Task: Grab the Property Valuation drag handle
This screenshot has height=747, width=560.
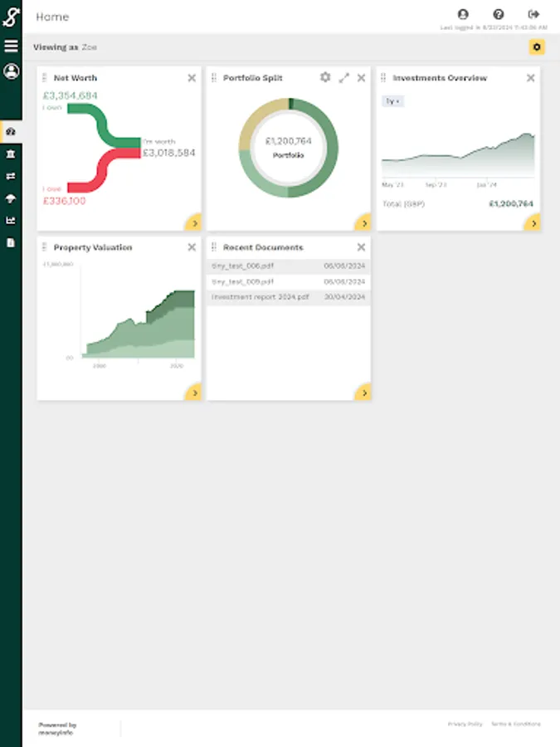Action: [44, 247]
